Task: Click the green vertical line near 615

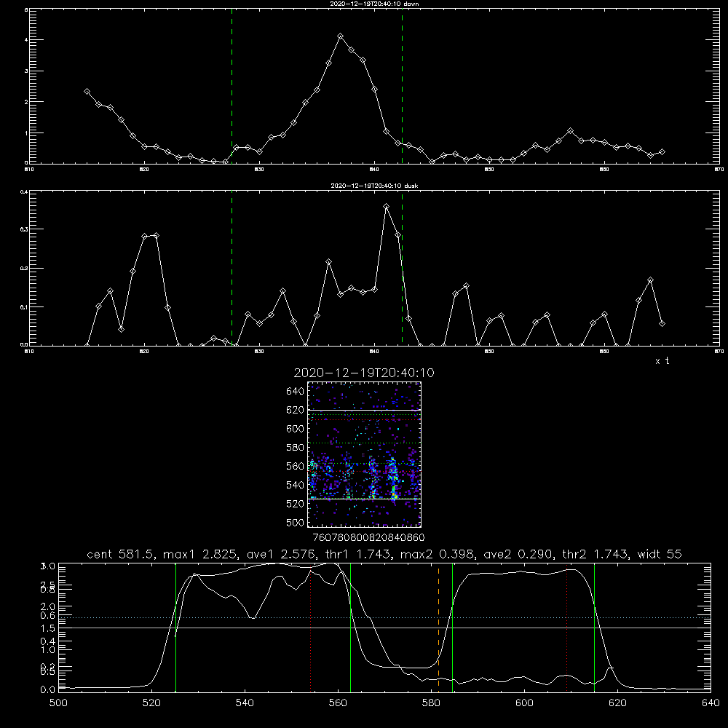Action: [594, 628]
